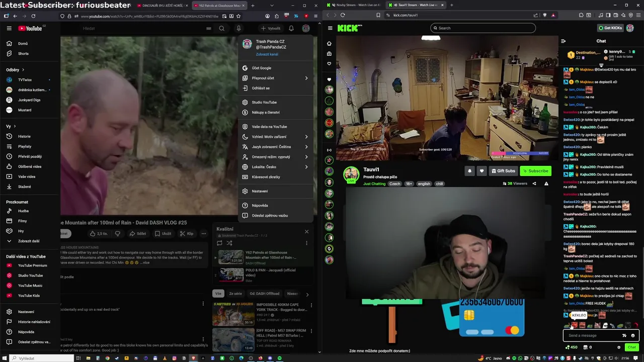644x362 pixels.
Task: Click the dislike thumbs-down button
Action: click(117, 233)
